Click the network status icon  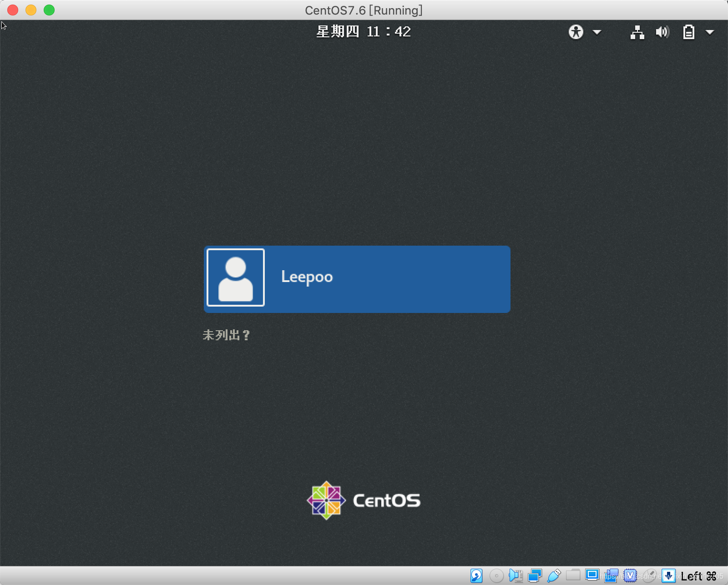(637, 32)
